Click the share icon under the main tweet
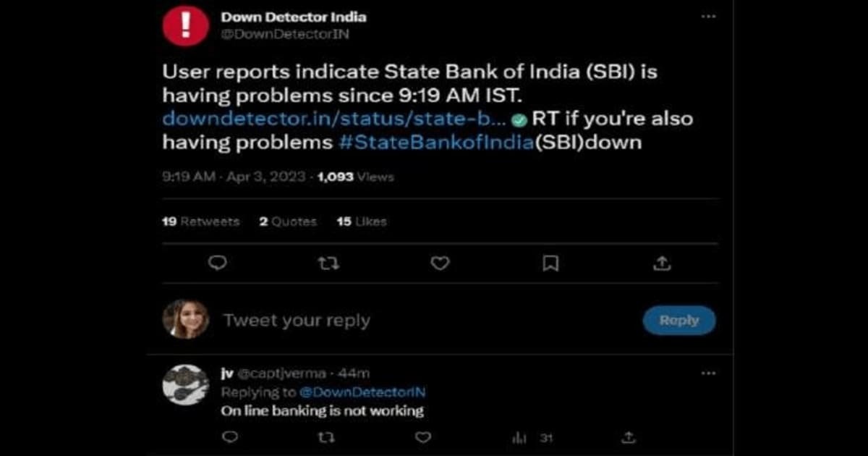868x456 pixels. 662,264
